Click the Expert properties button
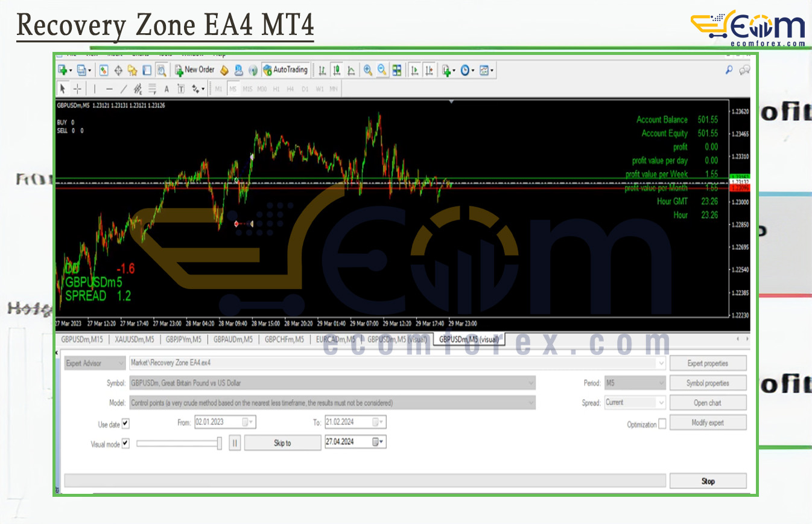812x524 pixels. click(x=708, y=363)
